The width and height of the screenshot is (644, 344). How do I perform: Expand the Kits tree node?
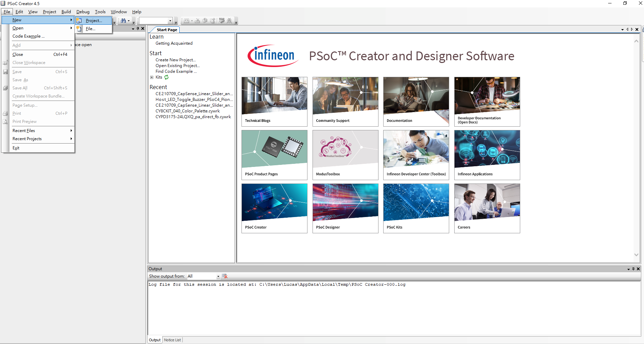(152, 77)
